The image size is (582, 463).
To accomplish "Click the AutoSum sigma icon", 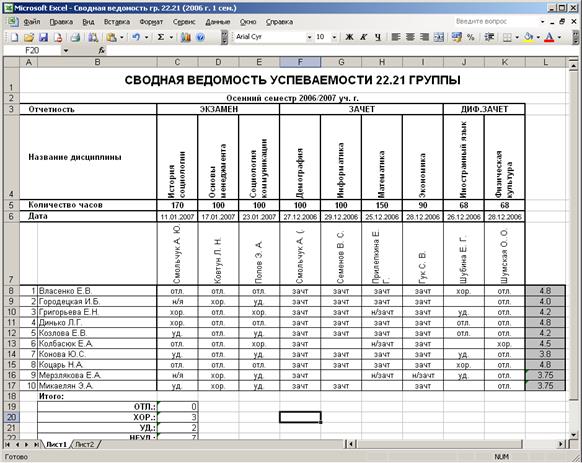I will (x=161, y=37).
